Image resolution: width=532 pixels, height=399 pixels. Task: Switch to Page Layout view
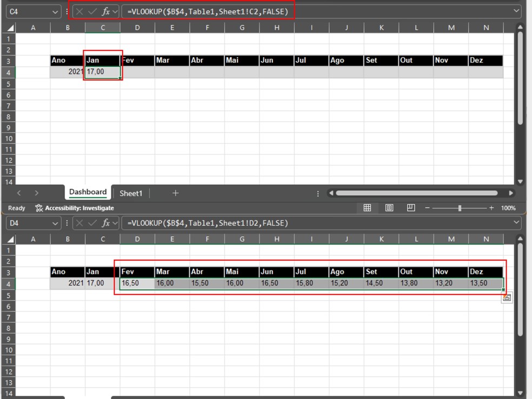pos(389,208)
